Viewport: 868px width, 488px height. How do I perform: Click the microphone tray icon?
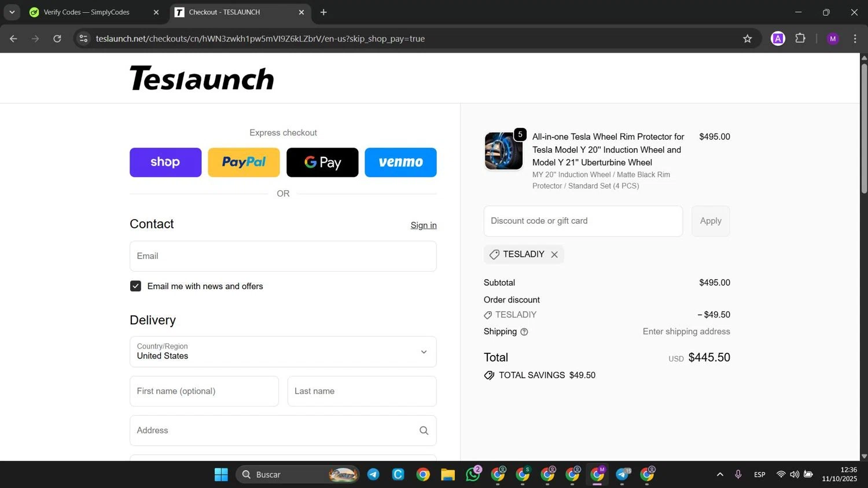click(x=738, y=475)
